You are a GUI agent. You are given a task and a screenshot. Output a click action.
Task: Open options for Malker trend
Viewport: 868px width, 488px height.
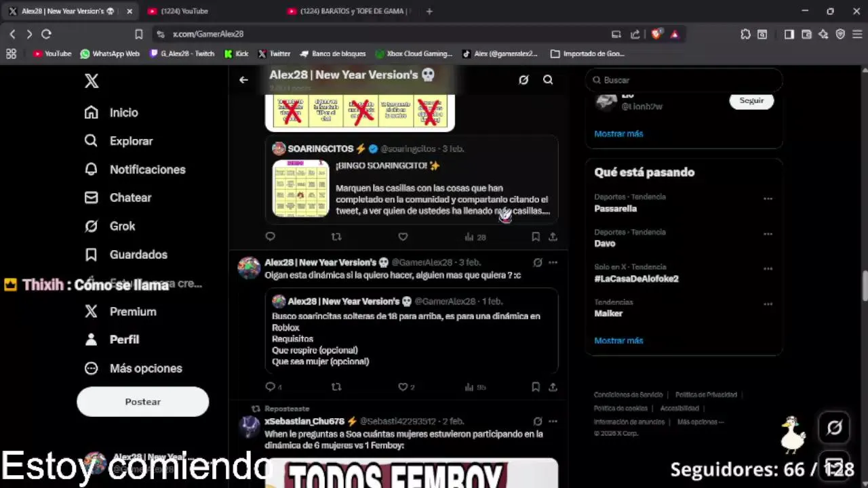coord(768,304)
